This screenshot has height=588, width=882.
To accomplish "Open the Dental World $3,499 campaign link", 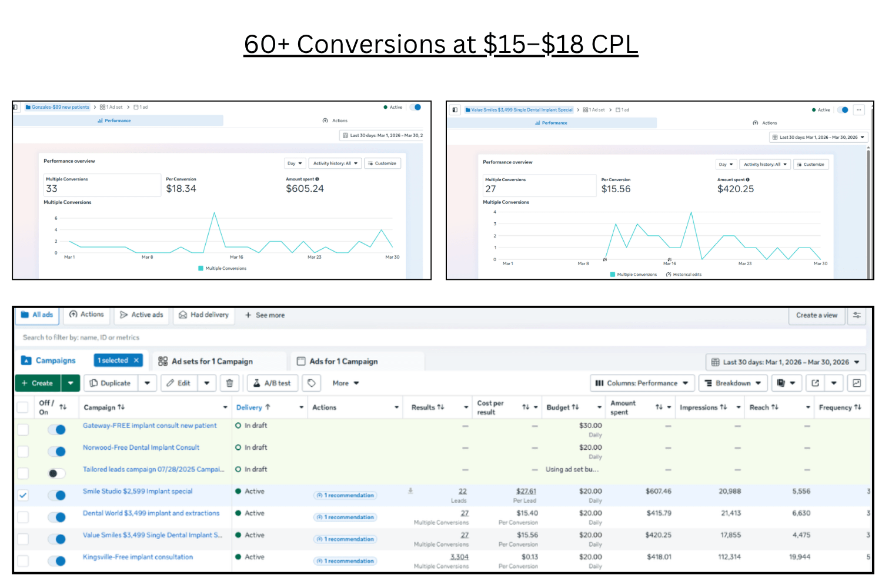I will click(151, 513).
